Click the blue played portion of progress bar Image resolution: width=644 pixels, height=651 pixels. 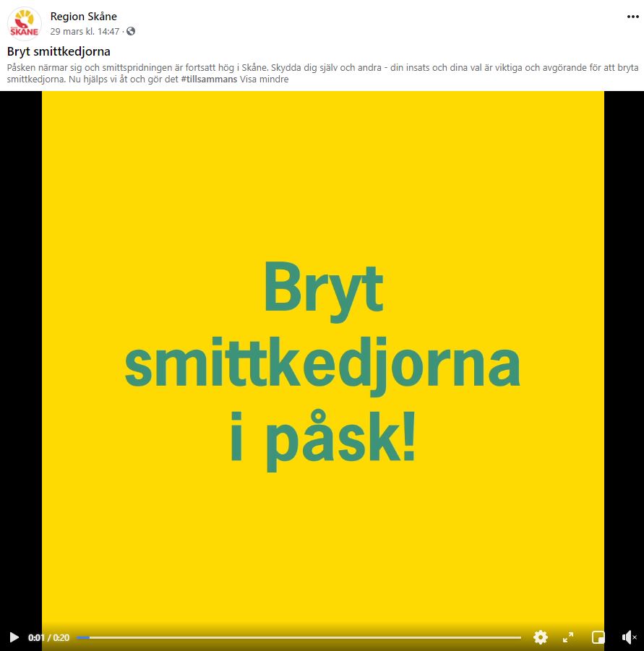(x=83, y=637)
